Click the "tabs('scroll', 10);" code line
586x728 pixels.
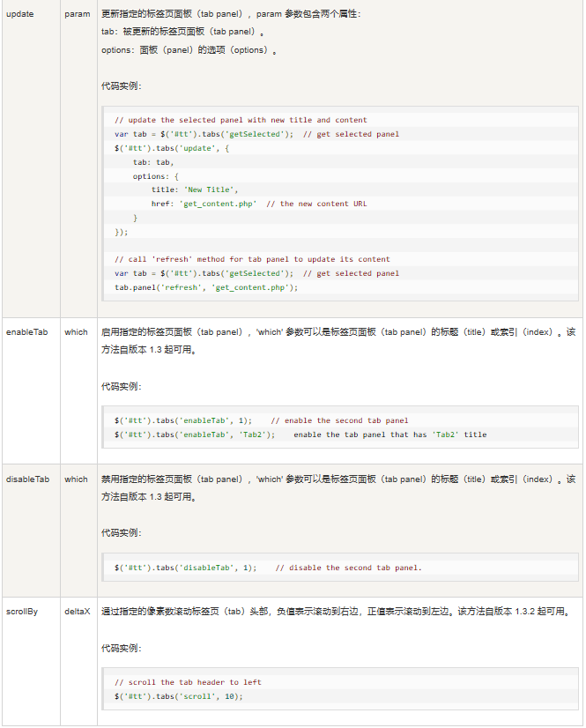click(x=179, y=696)
